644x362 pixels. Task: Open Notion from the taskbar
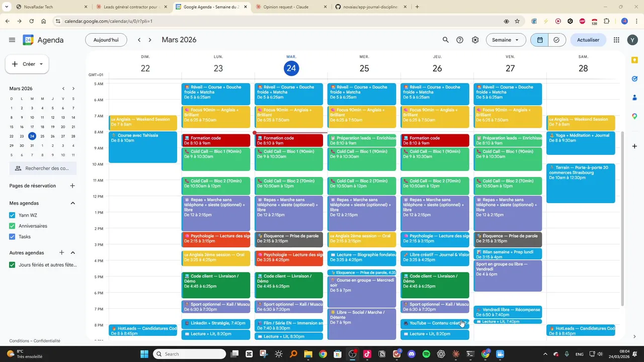coord(382,354)
